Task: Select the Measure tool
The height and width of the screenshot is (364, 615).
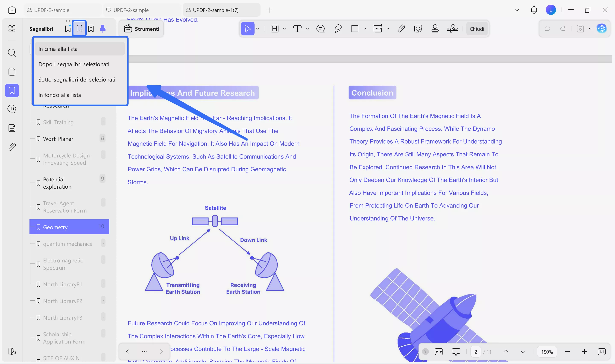Action: (x=378, y=29)
